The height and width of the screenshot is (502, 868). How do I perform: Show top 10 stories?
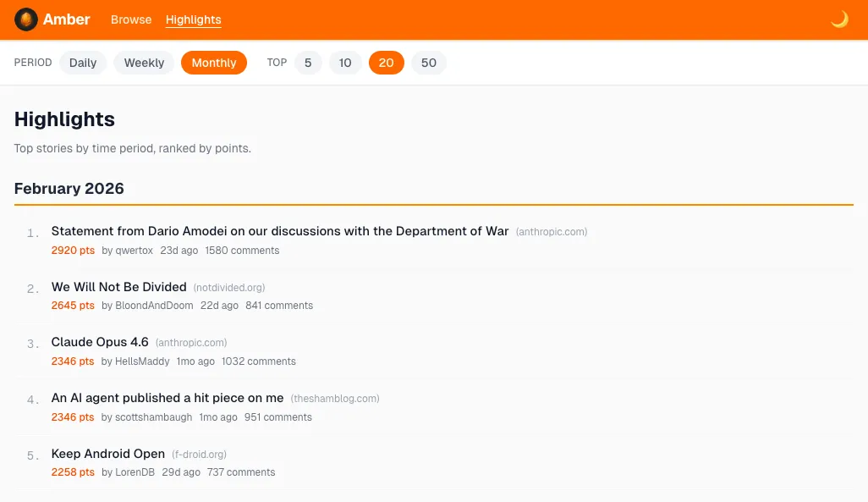tap(345, 63)
